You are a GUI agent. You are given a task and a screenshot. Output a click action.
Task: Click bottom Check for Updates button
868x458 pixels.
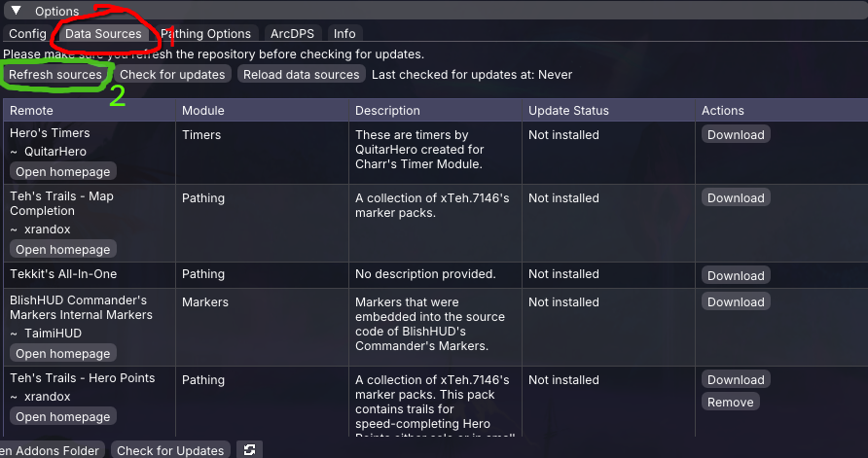170,450
